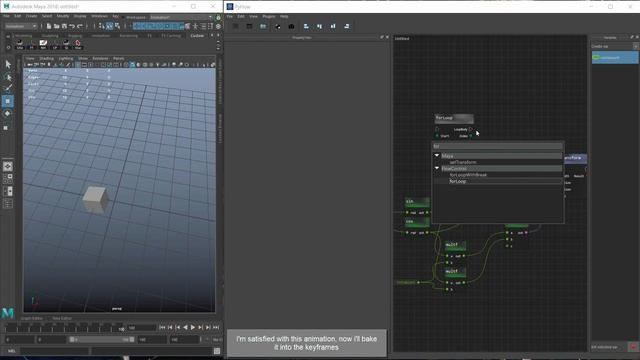The height and width of the screenshot is (360, 640).
Task: Open the PyFlow View menu
Action: pos(253,16)
